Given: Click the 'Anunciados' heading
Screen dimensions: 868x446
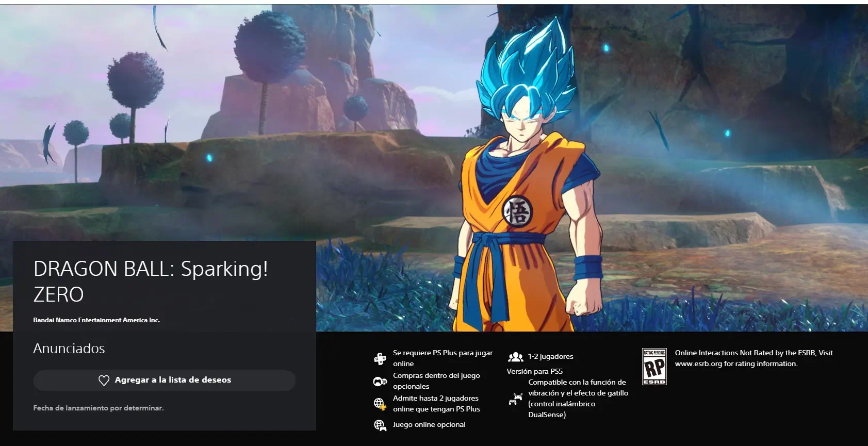Looking at the screenshot, I should tap(69, 349).
